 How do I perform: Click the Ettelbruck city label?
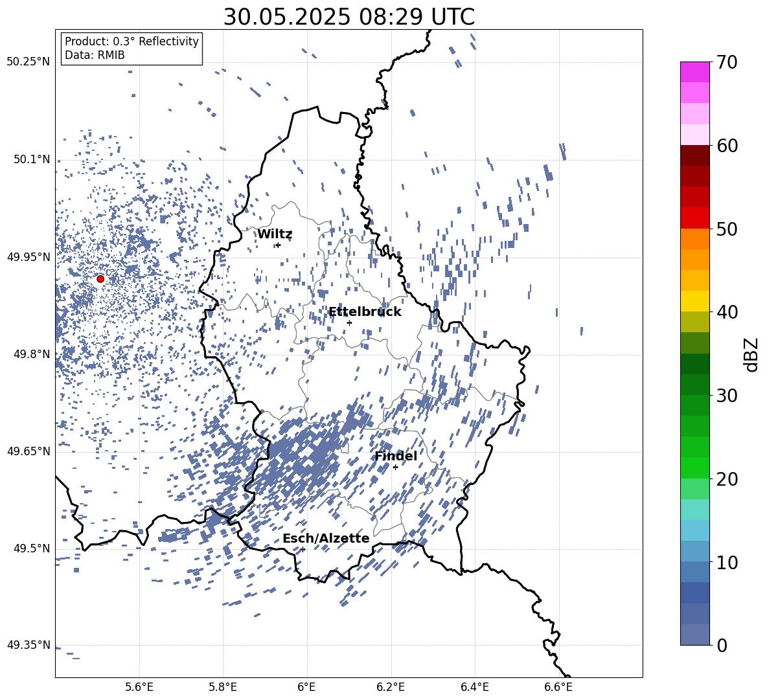(x=365, y=312)
